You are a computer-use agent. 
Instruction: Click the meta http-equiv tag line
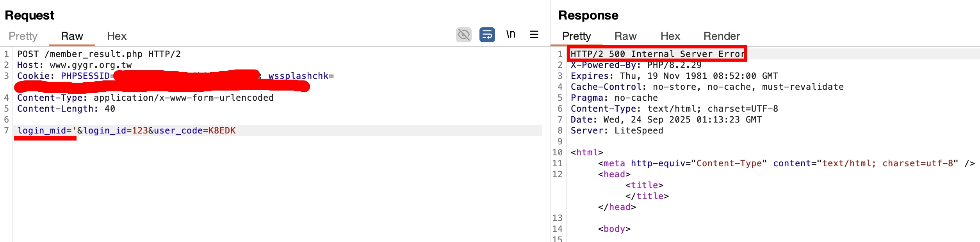pyautogui.click(x=786, y=163)
